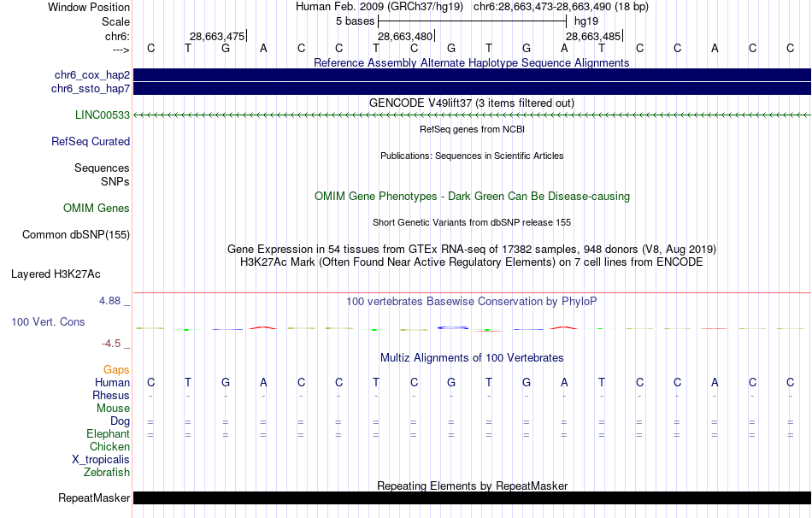The image size is (812, 518).
Task: Click the Window Position label
Action: (x=89, y=7)
